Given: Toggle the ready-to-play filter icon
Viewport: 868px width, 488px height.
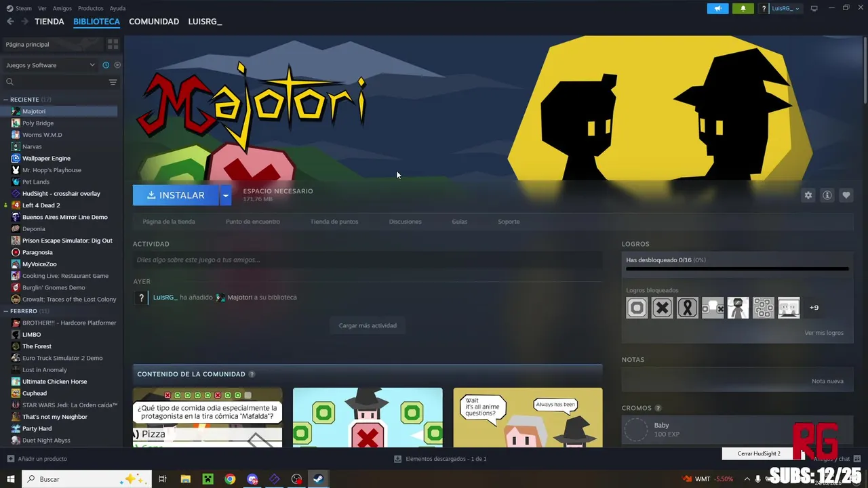Looking at the screenshot, I should (117, 65).
